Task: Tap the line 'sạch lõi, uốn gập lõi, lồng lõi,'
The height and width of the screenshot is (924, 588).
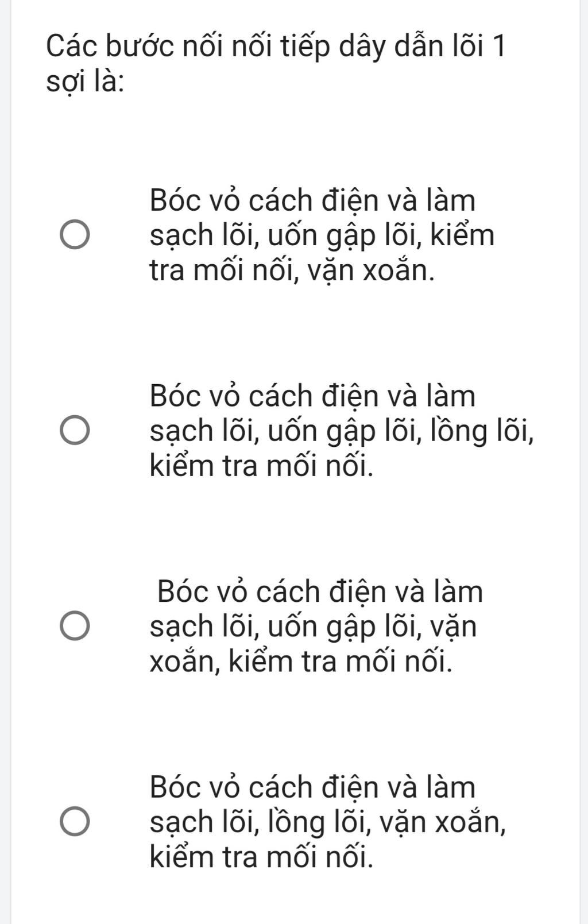Action: (342, 431)
